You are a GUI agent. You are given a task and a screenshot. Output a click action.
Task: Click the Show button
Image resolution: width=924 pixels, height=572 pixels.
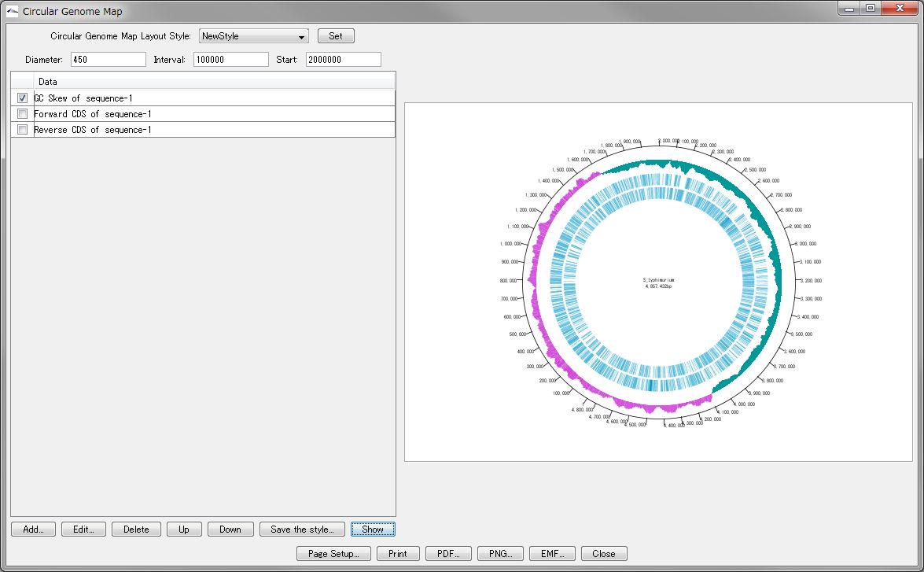pyautogui.click(x=373, y=529)
